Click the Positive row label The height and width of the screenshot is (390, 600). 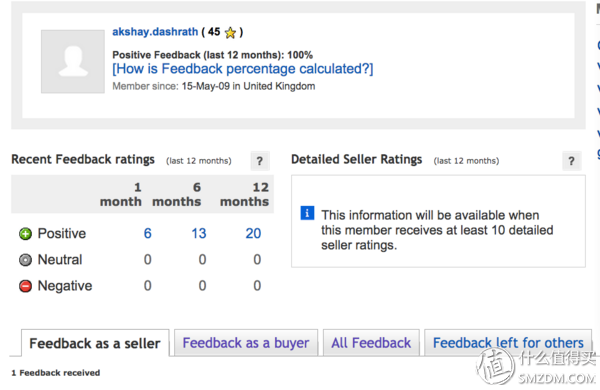click(62, 233)
